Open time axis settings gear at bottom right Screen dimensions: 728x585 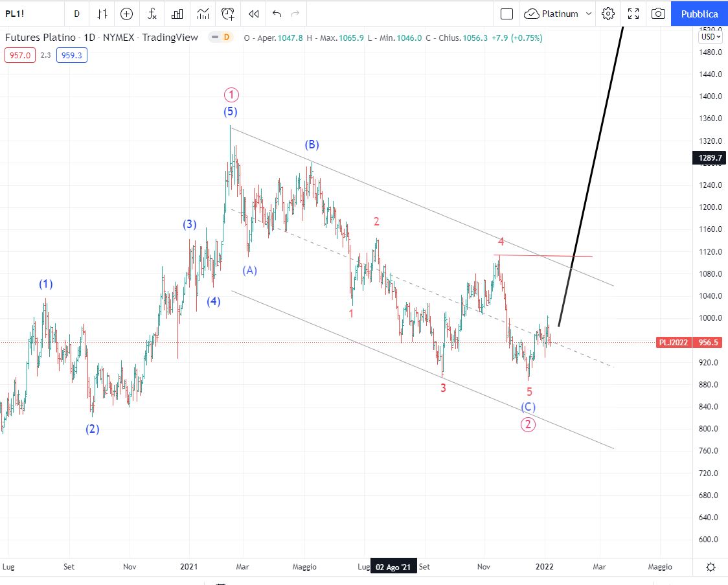point(711,567)
